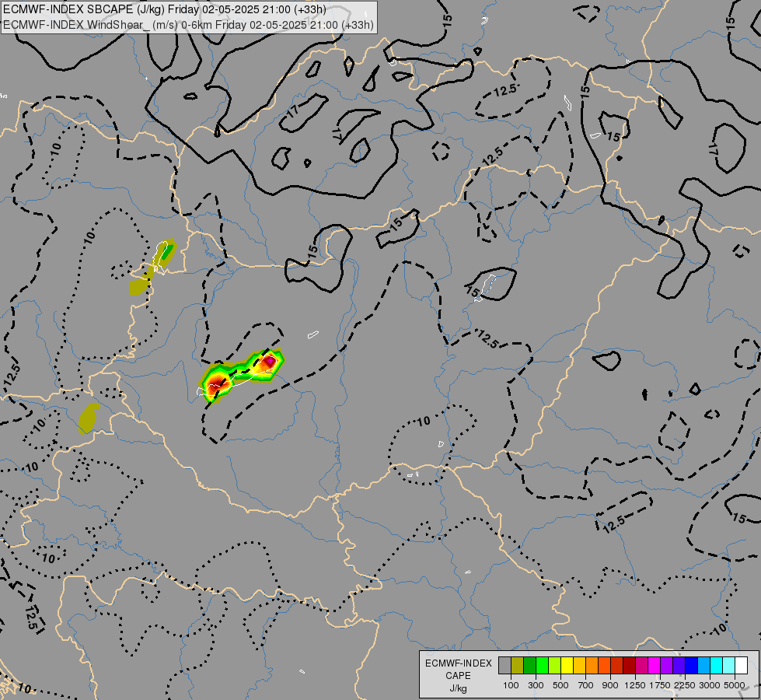761x700 pixels.
Task: Click the dark green CAPE patch on the map
Action: [167, 251]
